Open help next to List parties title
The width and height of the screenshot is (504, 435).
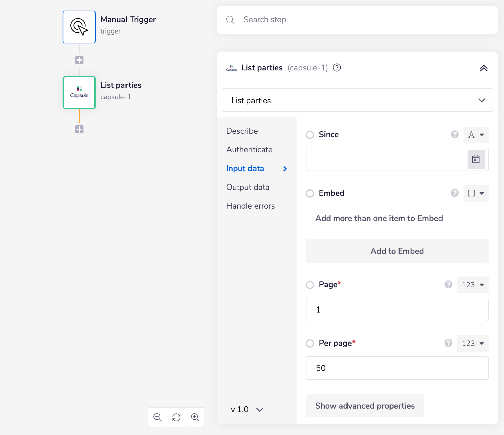tap(337, 68)
